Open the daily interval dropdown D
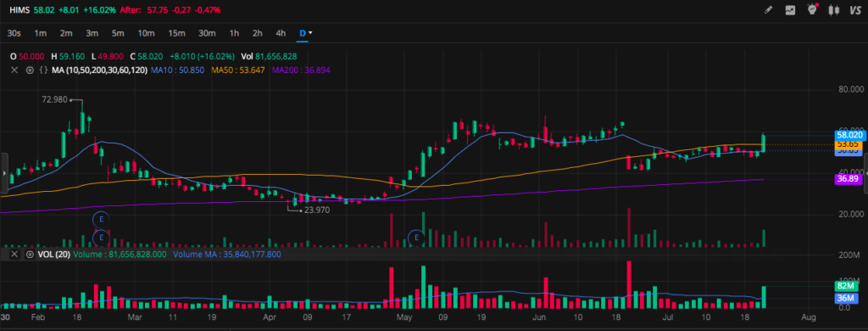This screenshot has width=868, height=331. 305,33
